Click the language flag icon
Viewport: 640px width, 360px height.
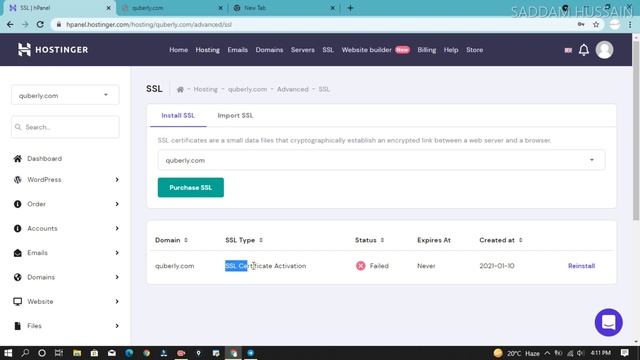tap(568, 50)
